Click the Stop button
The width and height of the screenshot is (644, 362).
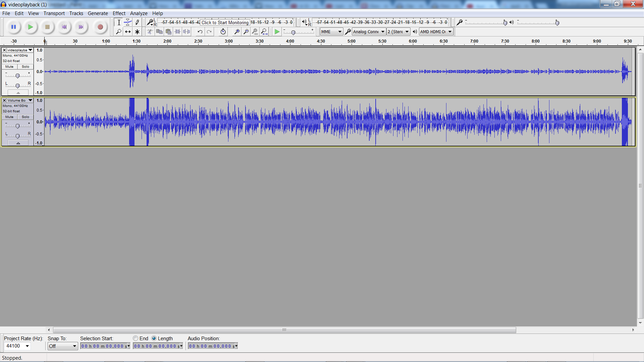point(47,27)
